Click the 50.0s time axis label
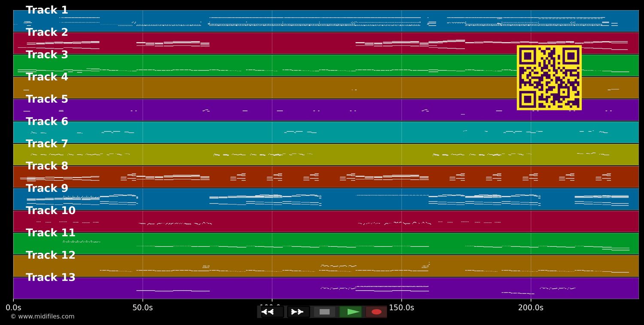This screenshot has height=325, width=644. pyautogui.click(x=143, y=308)
